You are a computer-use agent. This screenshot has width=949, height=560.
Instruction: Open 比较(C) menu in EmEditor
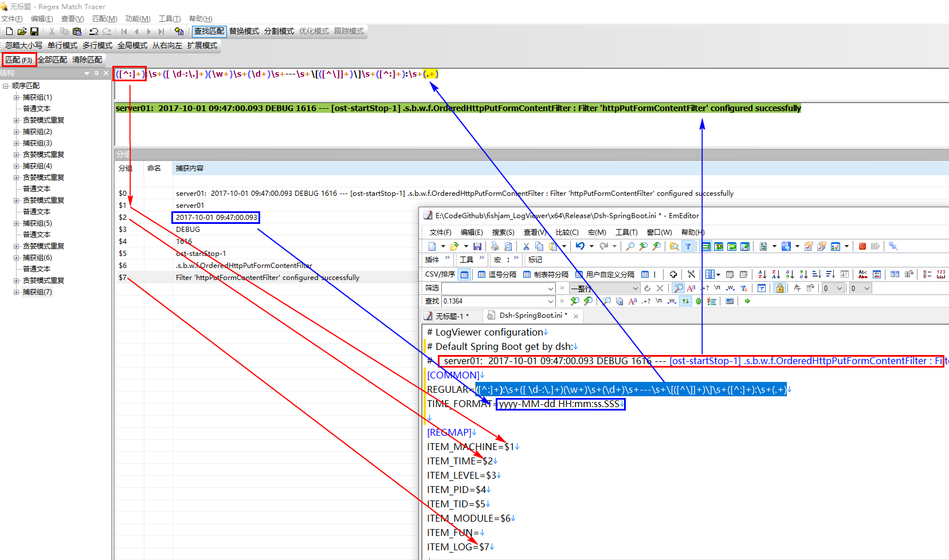point(567,232)
